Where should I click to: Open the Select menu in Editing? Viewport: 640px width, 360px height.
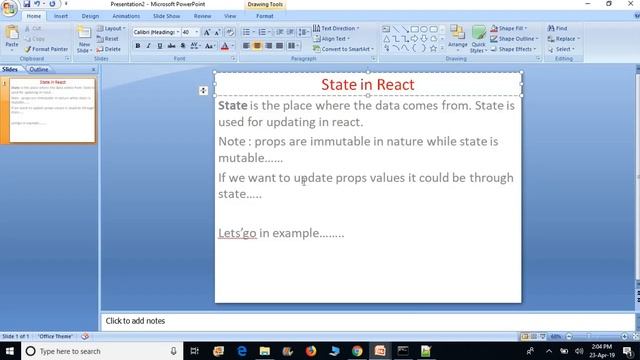561,49
